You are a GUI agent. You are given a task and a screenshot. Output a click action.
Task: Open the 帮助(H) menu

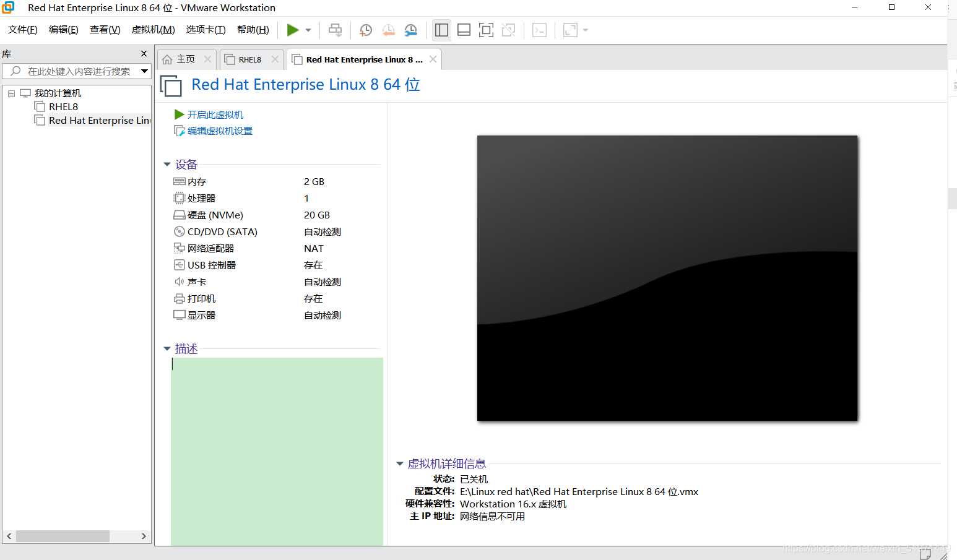253,30
